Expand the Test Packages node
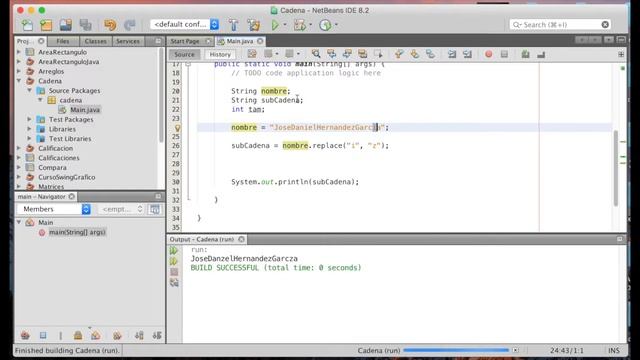 pos(29,119)
